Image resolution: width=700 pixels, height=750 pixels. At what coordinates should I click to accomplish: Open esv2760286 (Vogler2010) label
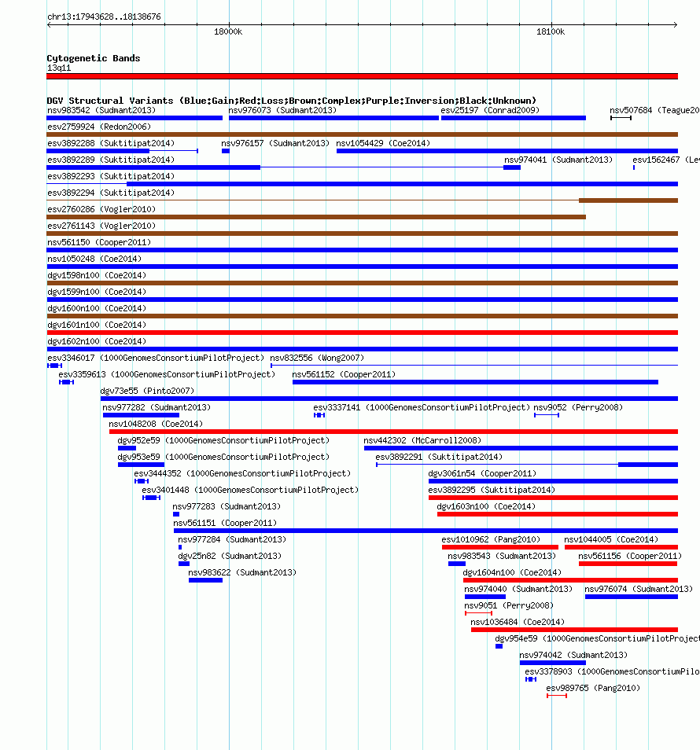click(x=101, y=209)
